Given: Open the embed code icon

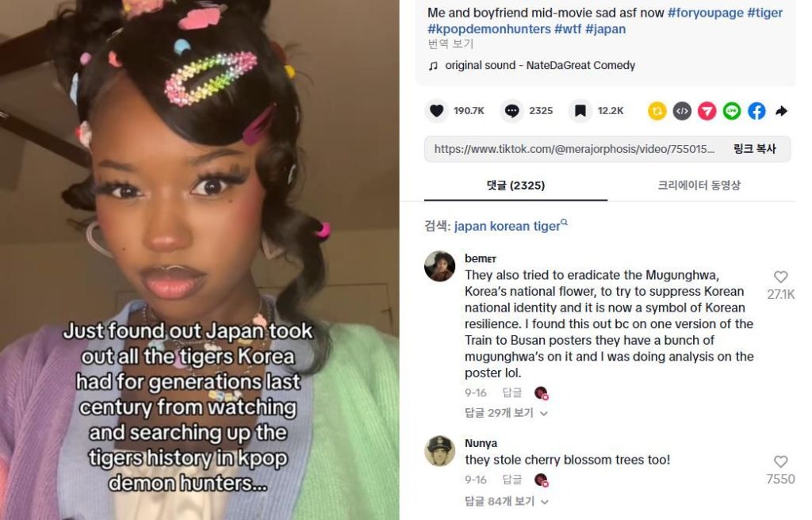Looking at the screenshot, I should [681, 111].
